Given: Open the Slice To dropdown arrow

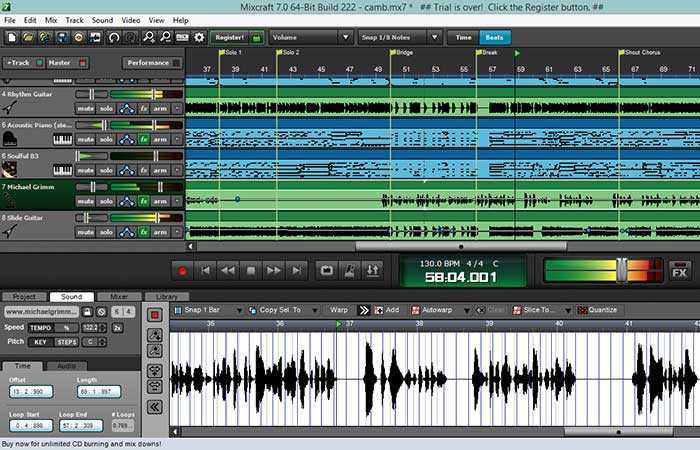Looking at the screenshot, I should 567,310.
